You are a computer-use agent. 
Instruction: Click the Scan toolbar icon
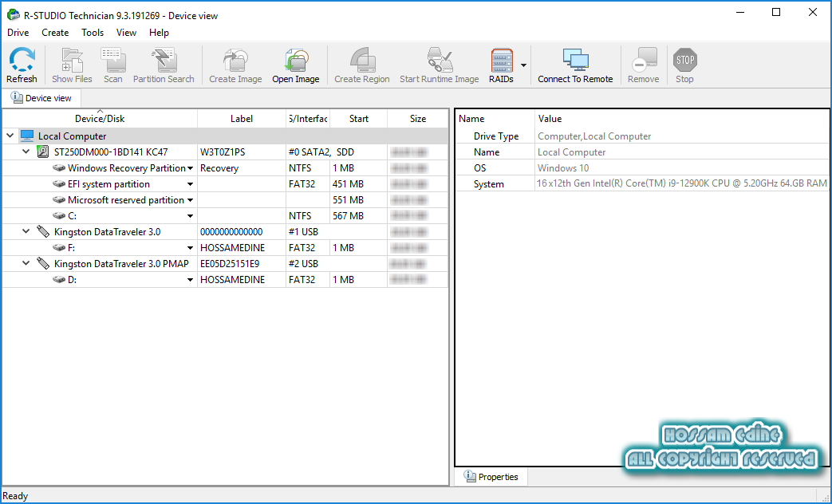113,60
